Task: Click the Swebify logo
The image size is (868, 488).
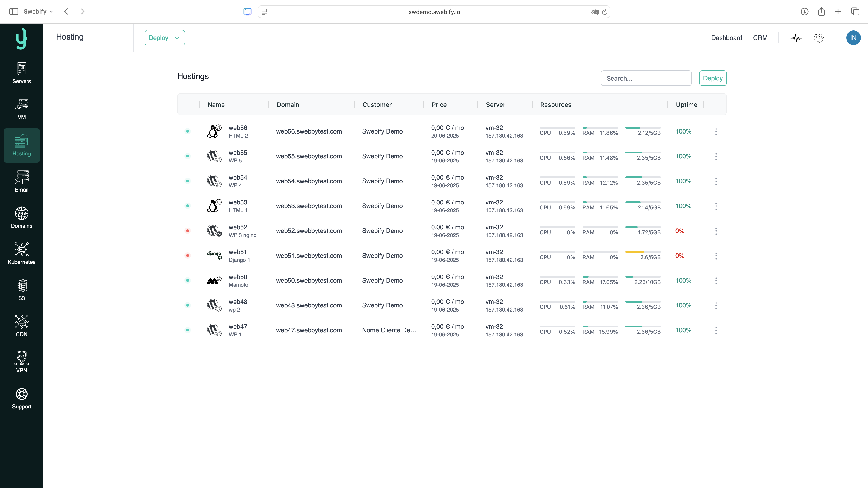Action: click(21, 38)
